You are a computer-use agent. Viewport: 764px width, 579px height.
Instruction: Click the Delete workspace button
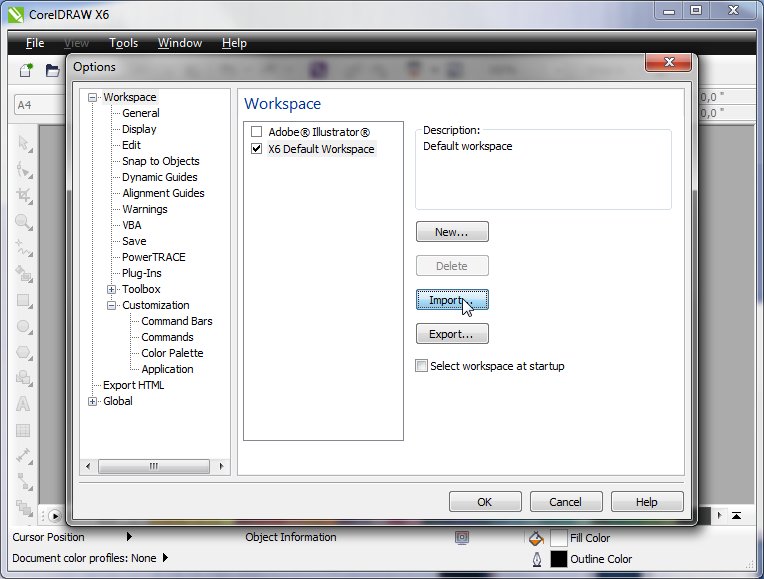click(x=452, y=266)
